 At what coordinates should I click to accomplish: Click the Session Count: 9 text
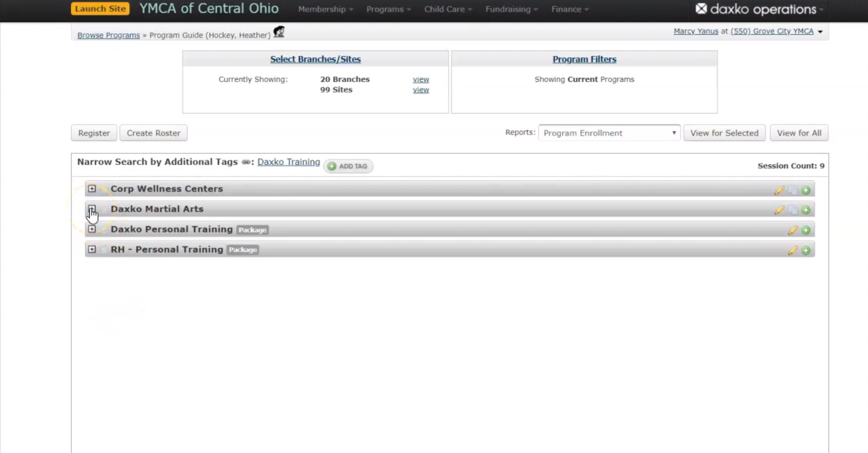pos(791,166)
